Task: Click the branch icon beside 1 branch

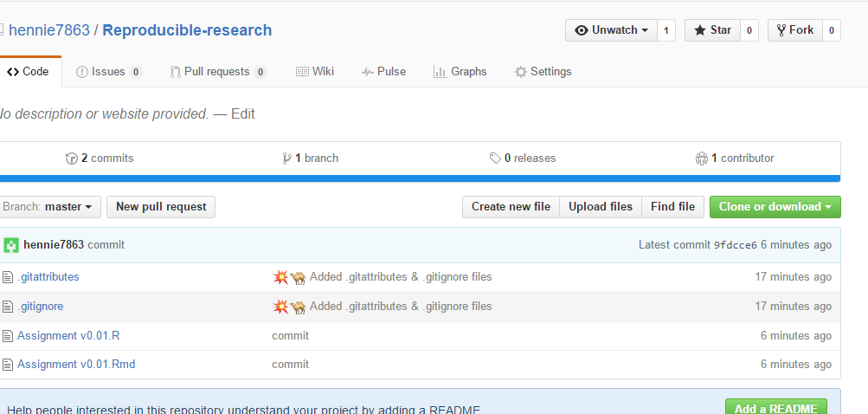Action: (286, 158)
